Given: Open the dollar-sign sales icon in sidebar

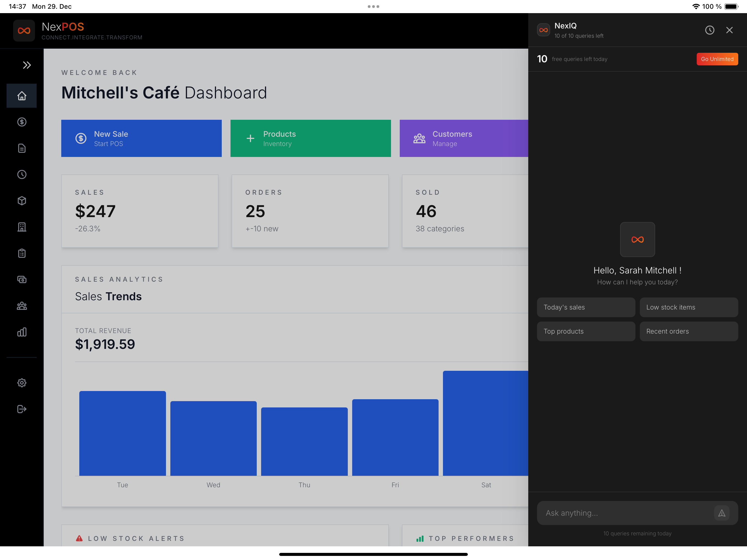Looking at the screenshot, I should point(22,122).
